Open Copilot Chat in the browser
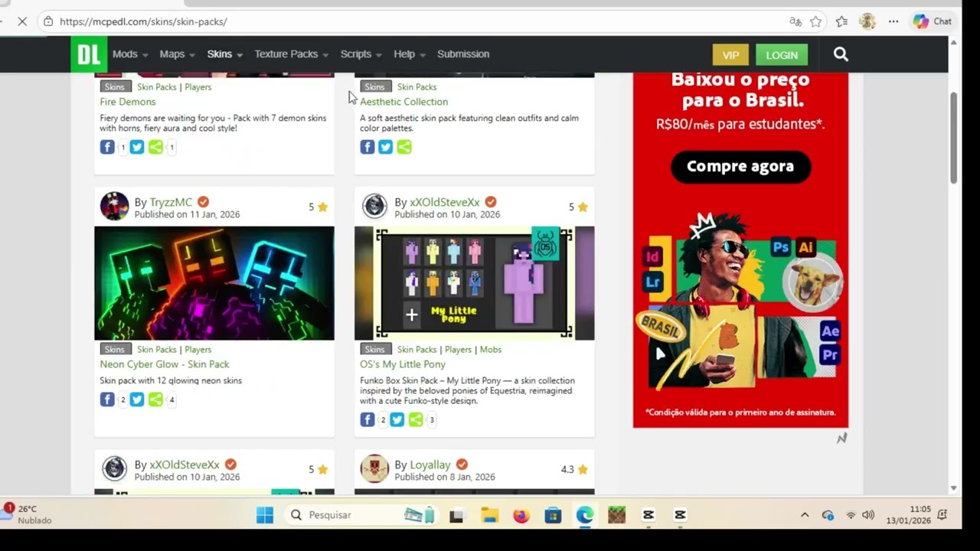The height and width of the screenshot is (551, 980). click(x=933, y=21)
